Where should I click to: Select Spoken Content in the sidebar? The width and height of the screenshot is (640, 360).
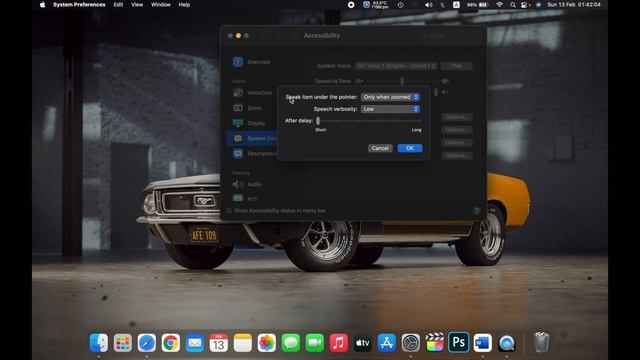(252, 138)
